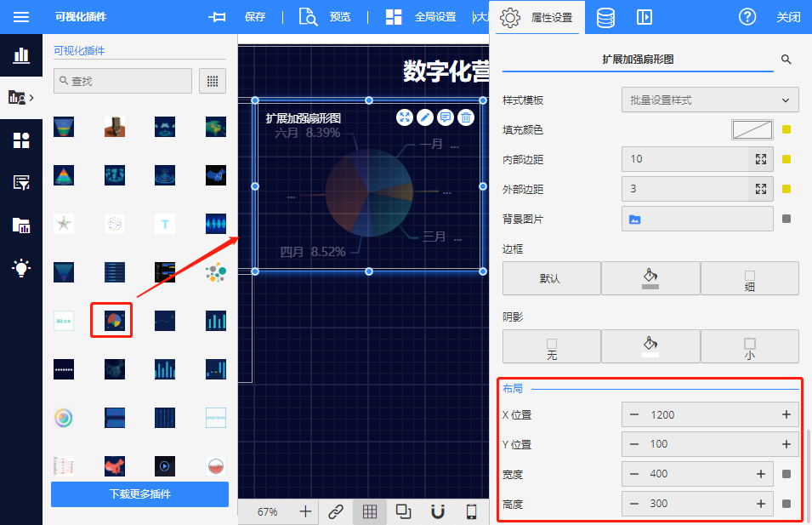The width and height of the screenshot is (812, 525).
Task: Expand the 内部边距 detailed settings
Action: click(761, 159)
